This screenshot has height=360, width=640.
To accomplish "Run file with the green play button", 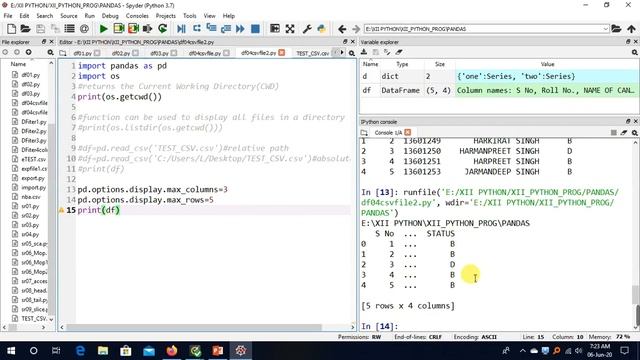I will (103, 29).
